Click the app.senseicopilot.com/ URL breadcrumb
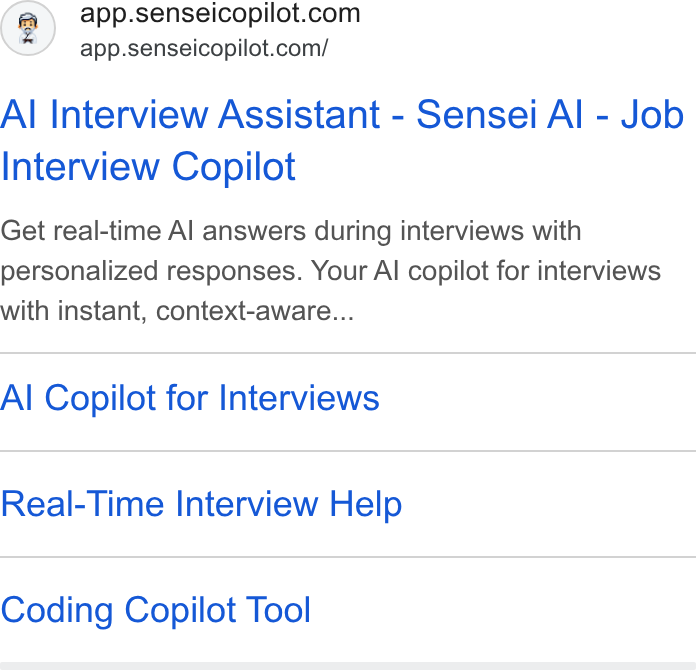Viewport: 696px width, 670px height. pyautogui.click(x=204, y=48)
